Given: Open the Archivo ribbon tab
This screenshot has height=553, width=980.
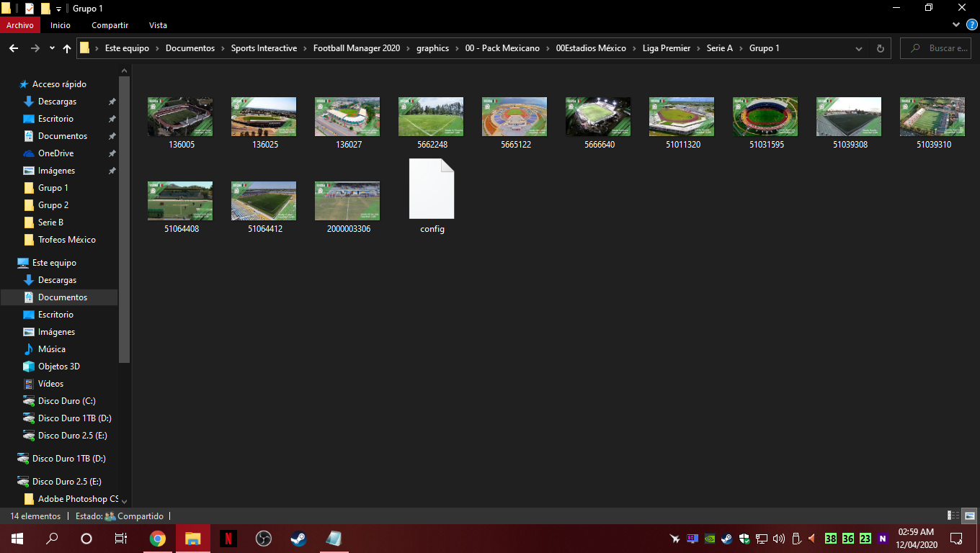Looking at the screenshot, I should (x=20, y=25).
